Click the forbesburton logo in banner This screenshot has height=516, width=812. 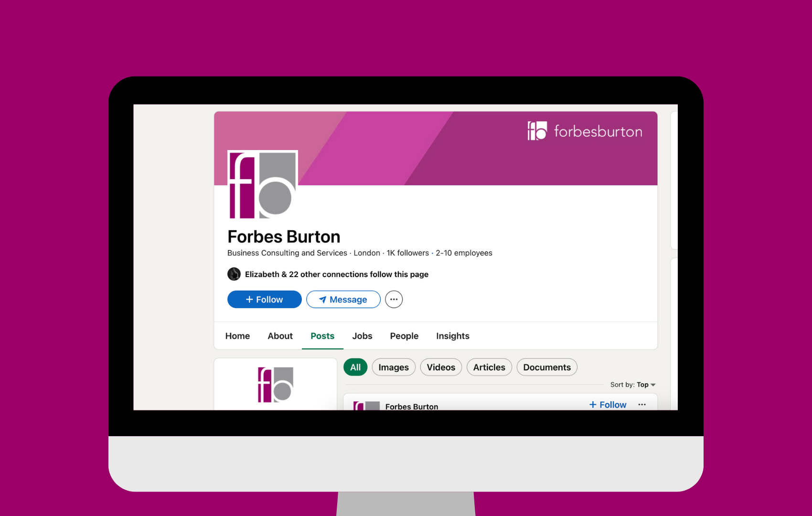point(585,131)
